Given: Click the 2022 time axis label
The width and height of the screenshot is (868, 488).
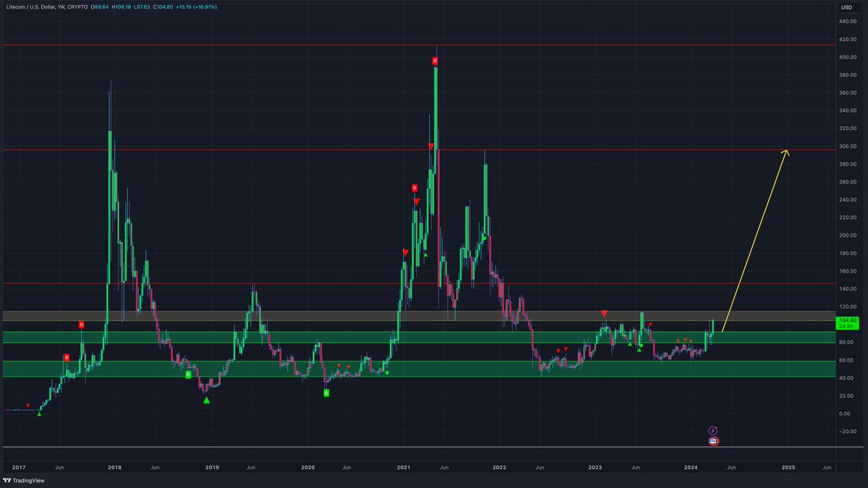Looking at the screenshot, I should [500, 468].
